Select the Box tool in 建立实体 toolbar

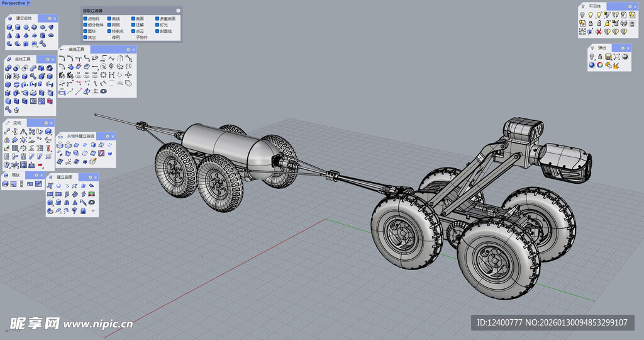point(9,28)
